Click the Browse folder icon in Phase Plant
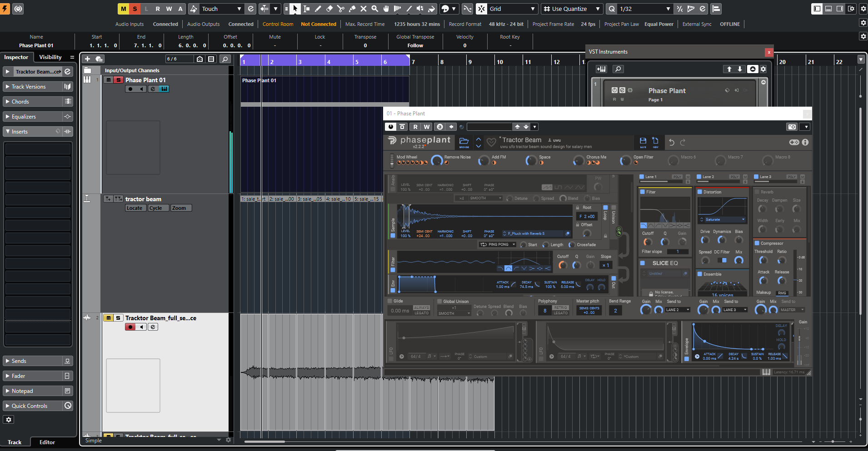868x451 pixels. (464, 142)
